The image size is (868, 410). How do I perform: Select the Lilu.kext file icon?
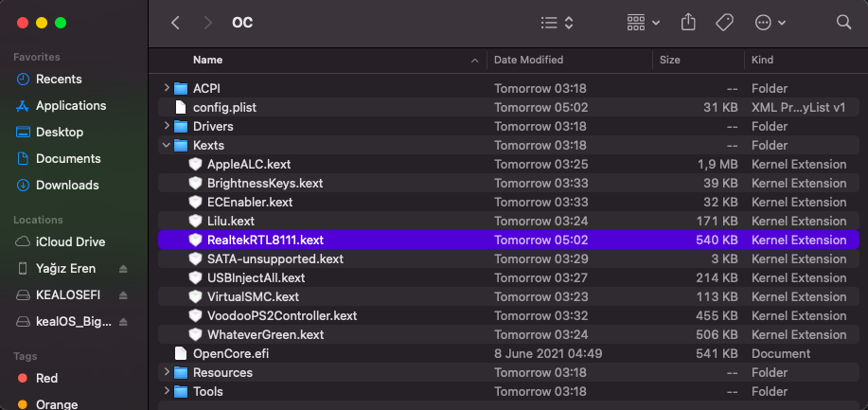coord(196,221)
